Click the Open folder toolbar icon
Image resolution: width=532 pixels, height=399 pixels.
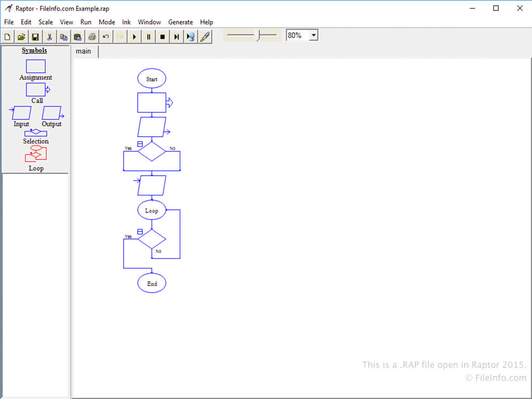[21, 37]
